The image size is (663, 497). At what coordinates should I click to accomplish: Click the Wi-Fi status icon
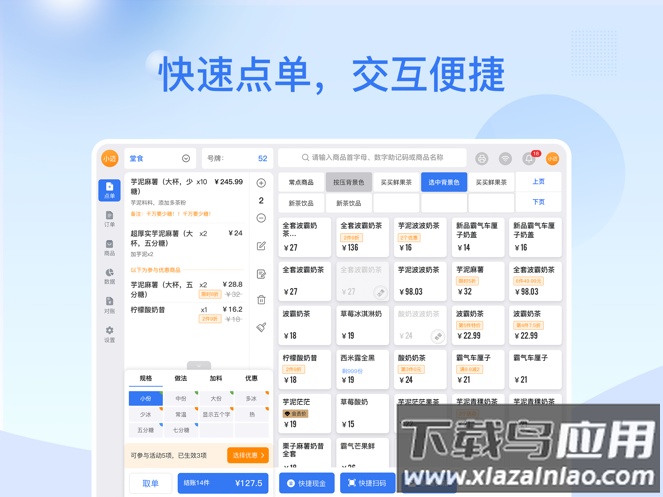pos(505,159)
